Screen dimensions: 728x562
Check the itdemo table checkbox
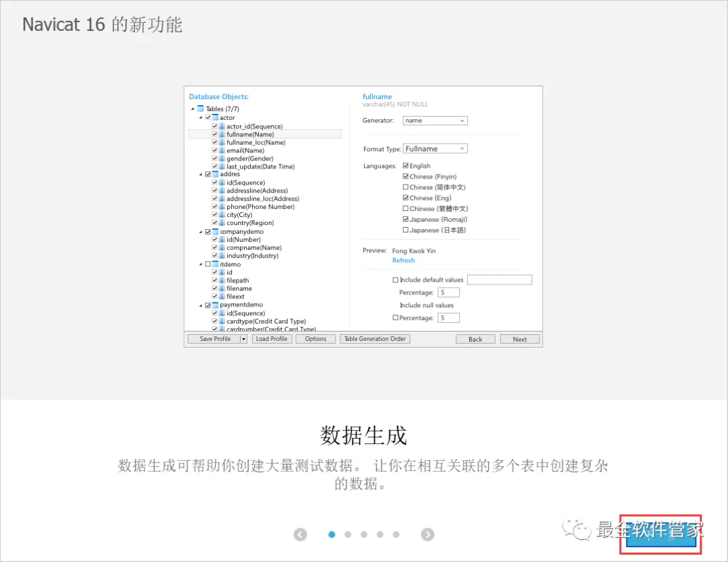[x=208, y=264]
